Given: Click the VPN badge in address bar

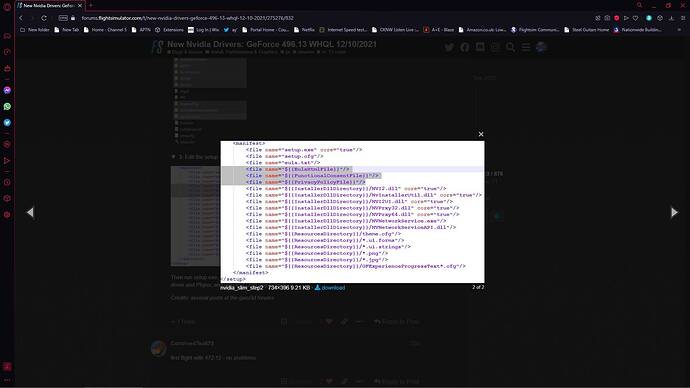Looking at the screenshot, I should (63, 18).
